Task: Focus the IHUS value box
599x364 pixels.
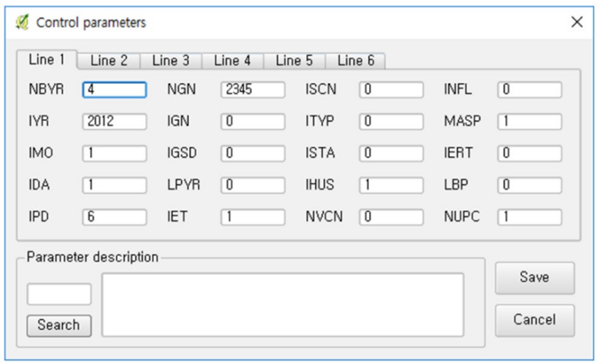Action: coord(391,185)
